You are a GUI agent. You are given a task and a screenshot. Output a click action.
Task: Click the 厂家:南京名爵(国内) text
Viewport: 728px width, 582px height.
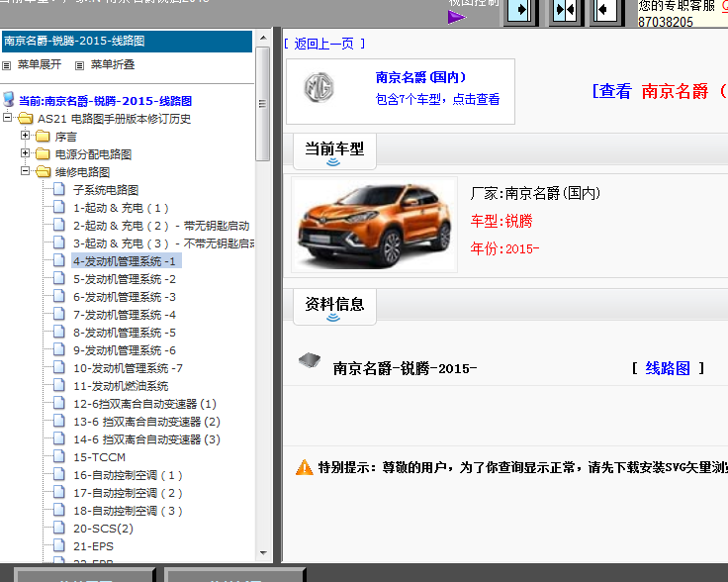(x=535, y=193)
